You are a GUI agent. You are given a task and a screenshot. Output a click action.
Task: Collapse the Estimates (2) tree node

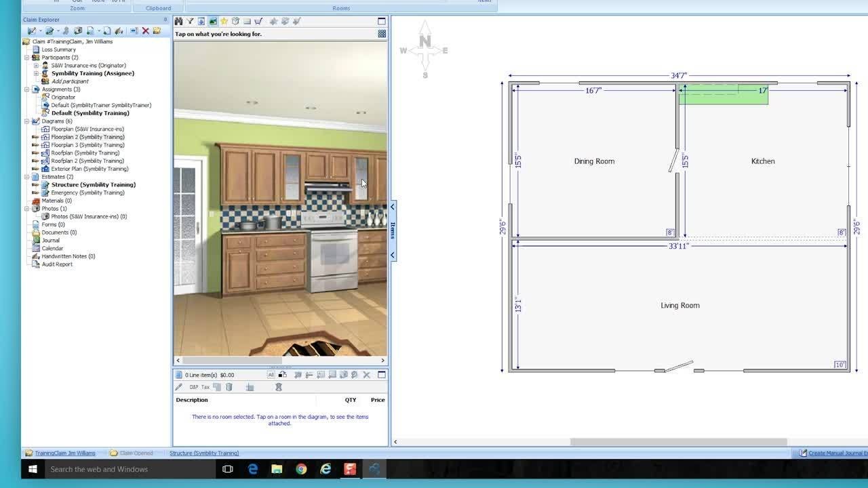(x=27, y=177)
